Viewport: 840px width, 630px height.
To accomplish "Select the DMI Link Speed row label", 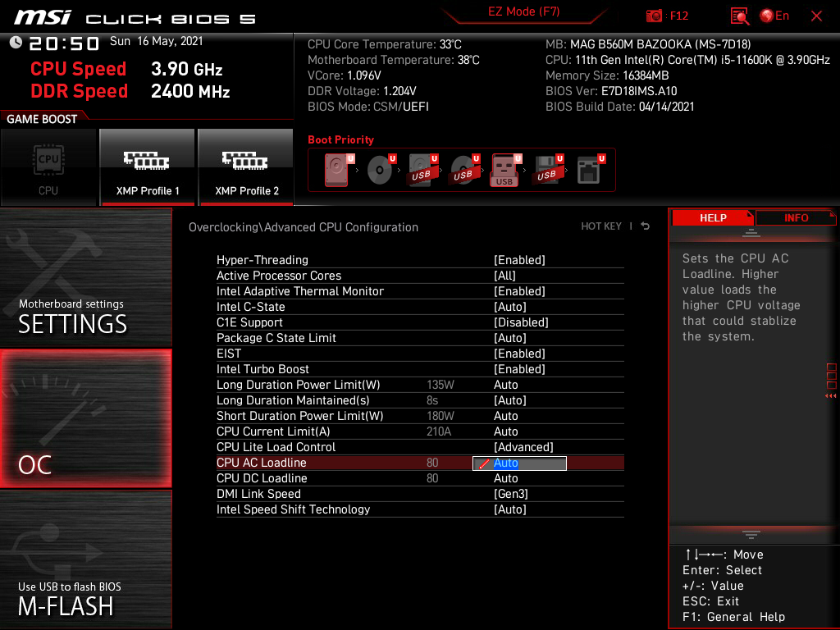I will click(x=258, y=493).
